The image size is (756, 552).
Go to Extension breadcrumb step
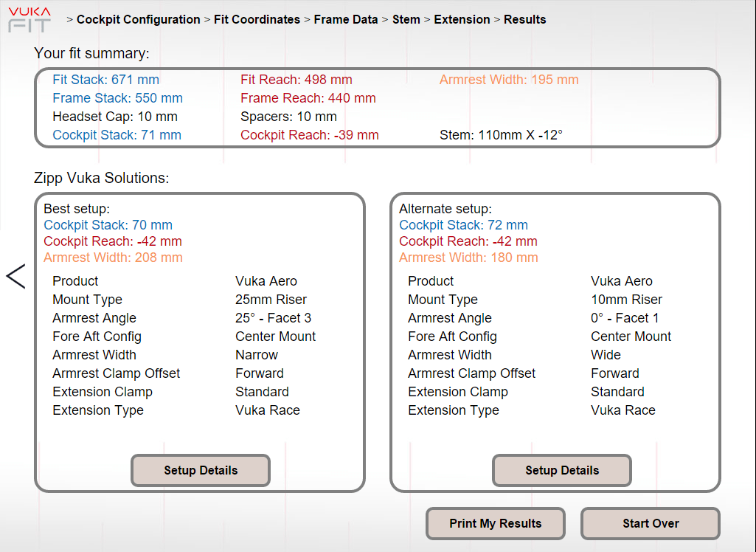pos(462,19)
